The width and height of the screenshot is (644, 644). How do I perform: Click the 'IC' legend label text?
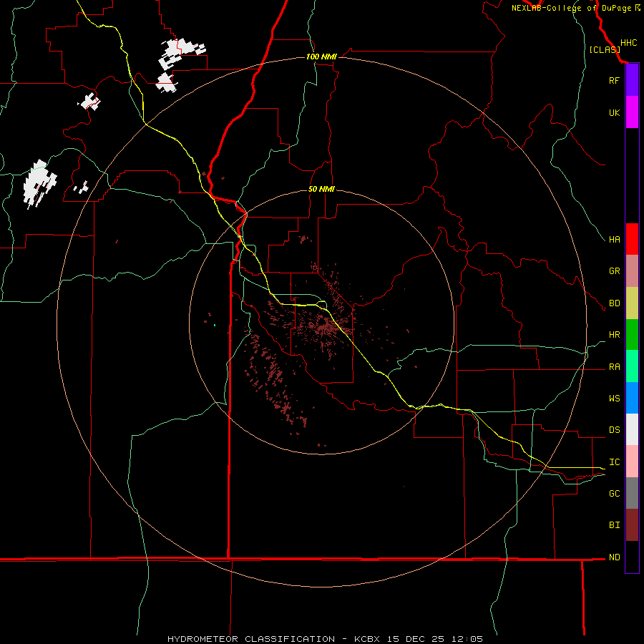[x=614, y=462]
